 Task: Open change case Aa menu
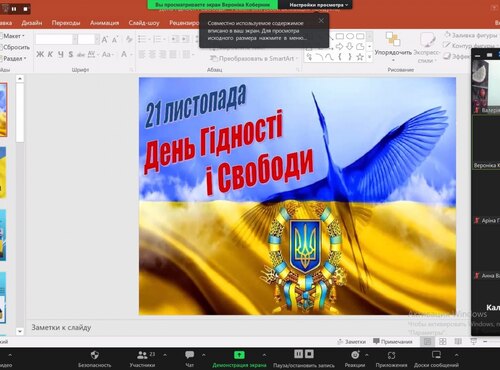[x=107, y=54]
